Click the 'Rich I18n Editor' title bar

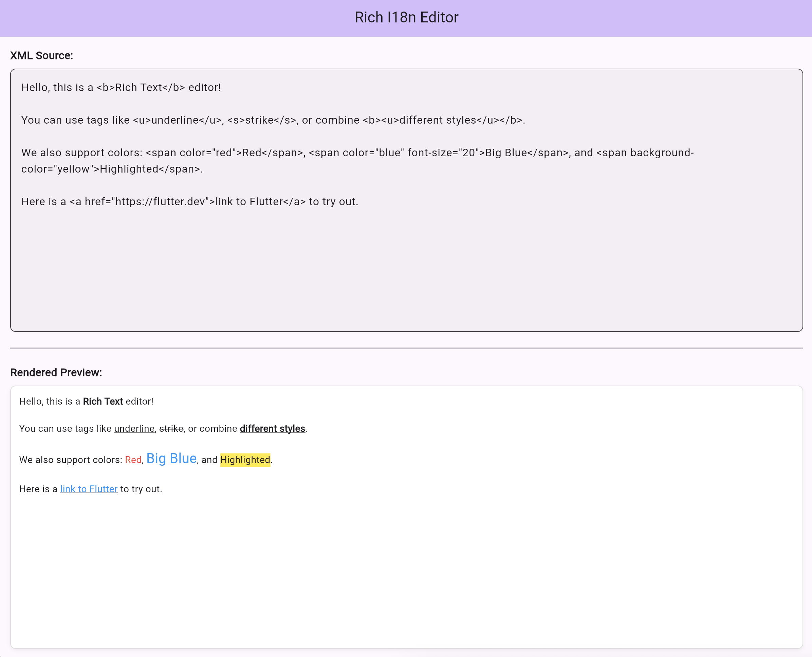click(x=406, y=17)
